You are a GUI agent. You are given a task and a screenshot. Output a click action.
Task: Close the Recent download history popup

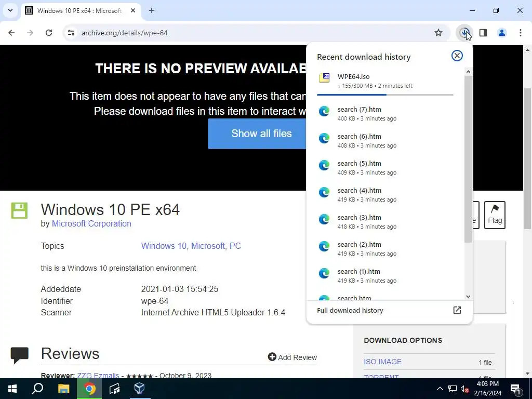457,56
